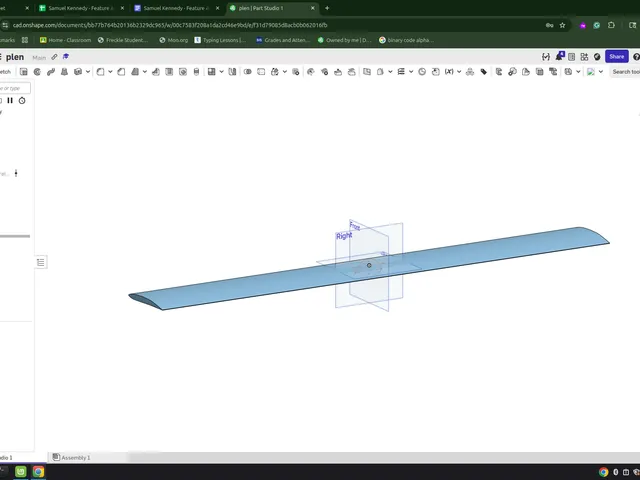640x480 pixels.
Task: Select the Loft tool
Action: click(x=64, y=72)
